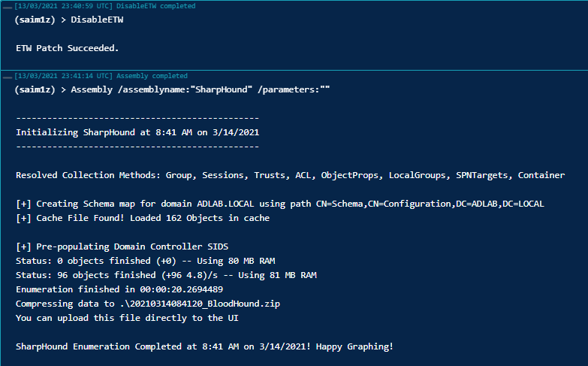
Task: Click the Initializing SharpHound line
Action: (x=137, y=132)
